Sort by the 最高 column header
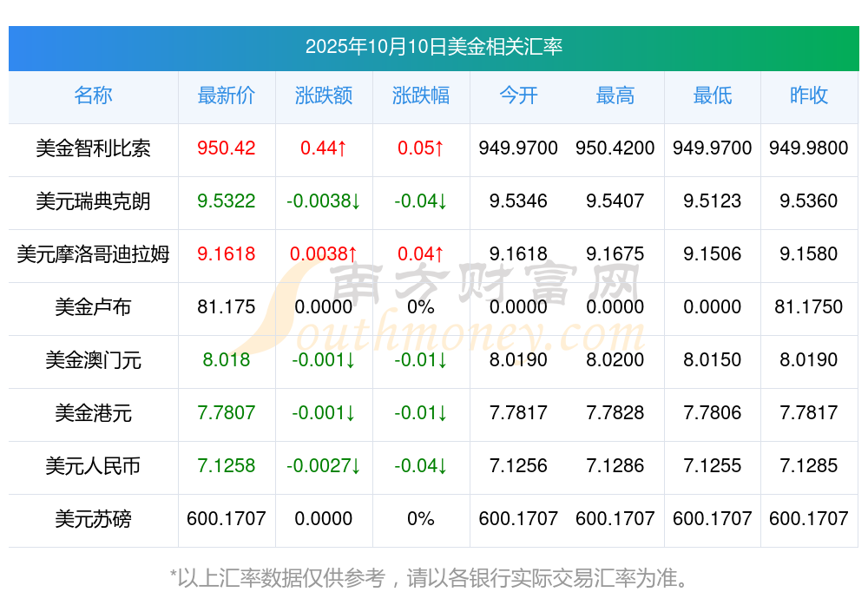The height and width of the screenshot is (605, 868). tap(615, 96)
